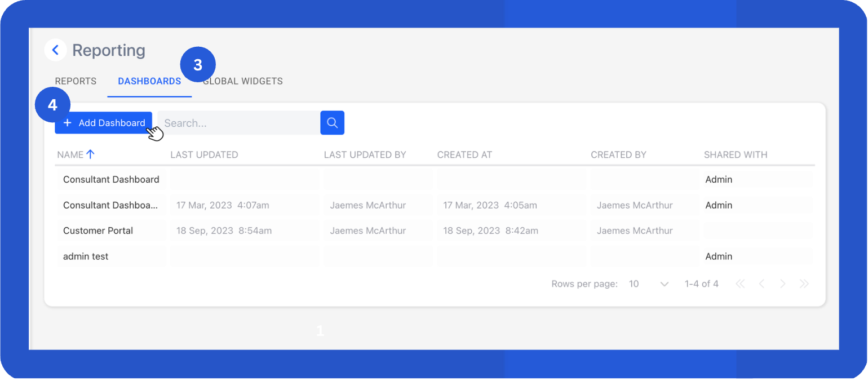Screen dimensions: 868x381
Task: Open the truncated Consultant Dashboa... row
Action: [x=110, y=205]
